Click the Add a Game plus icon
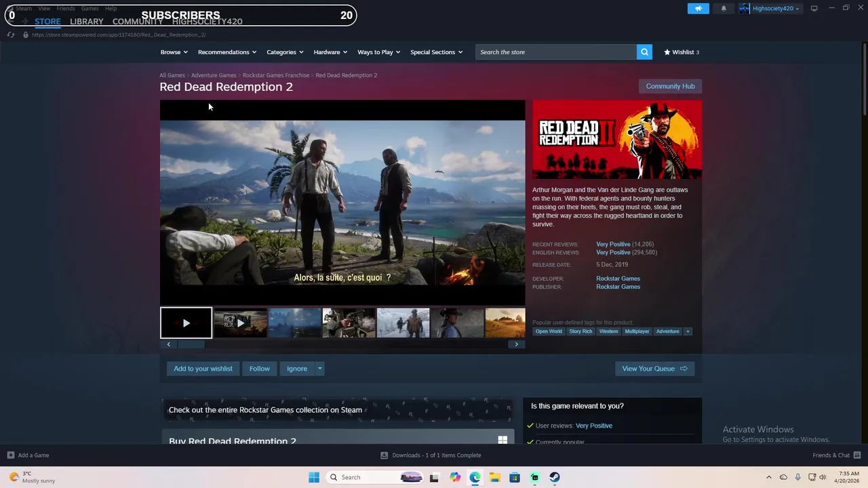Image resolution: width=868 pixels, height=488 pixels. [x=10, y=455]
